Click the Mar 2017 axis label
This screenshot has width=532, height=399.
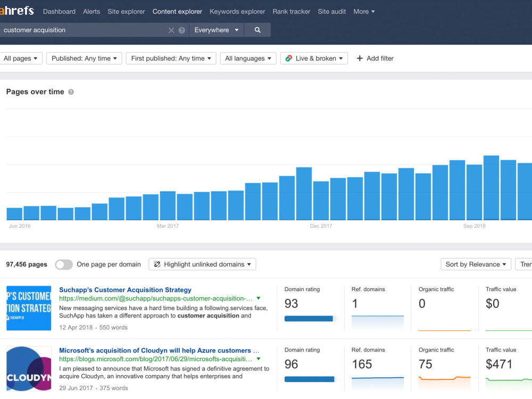168,226
